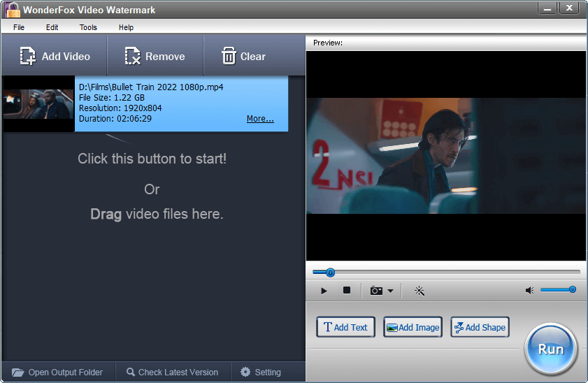Click the Duration: 02:06:29 text
The image size is (588, 383).
point(115,119)
